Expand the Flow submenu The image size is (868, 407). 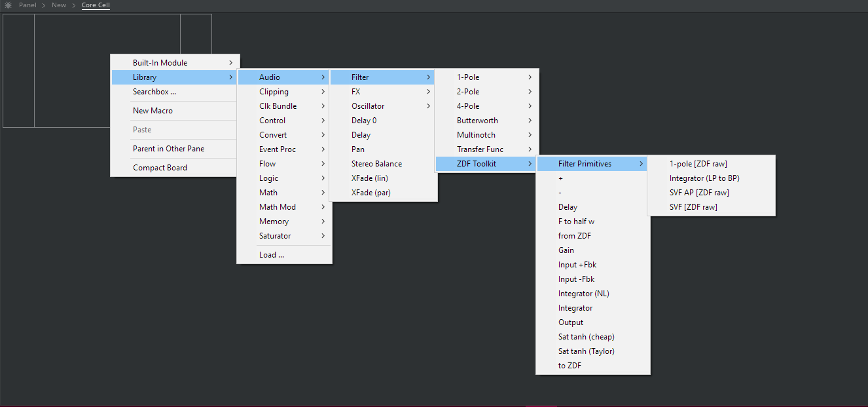pyautogui.click(x=284, y=164)
